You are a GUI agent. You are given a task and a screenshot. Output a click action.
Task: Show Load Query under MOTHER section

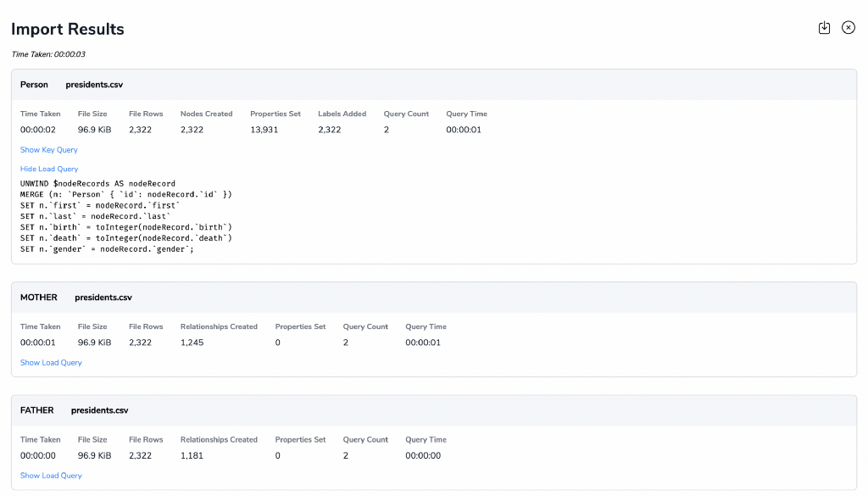point(51,363)
